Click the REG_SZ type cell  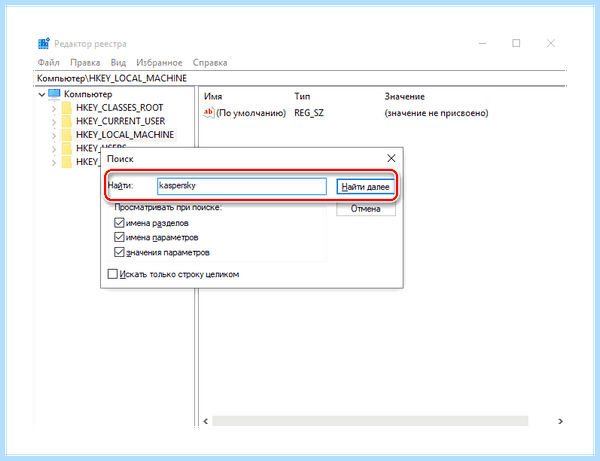(309, 113)
